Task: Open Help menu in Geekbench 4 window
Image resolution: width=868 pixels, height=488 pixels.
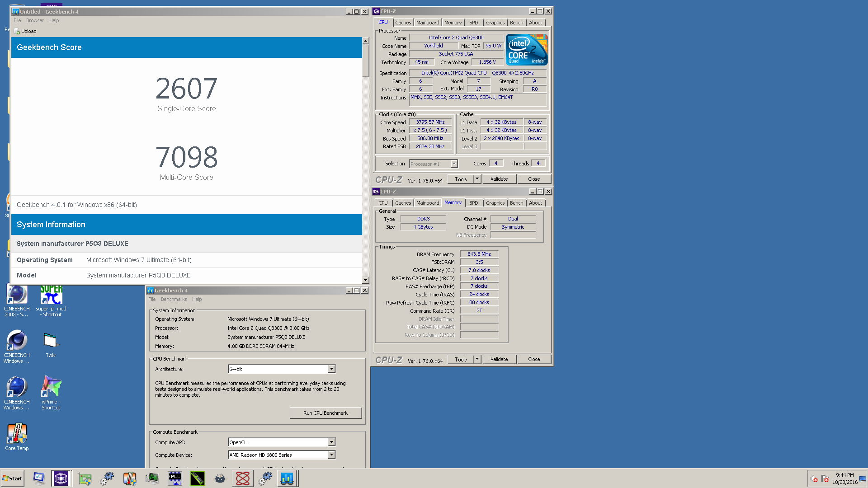Action: click(197, 299)
